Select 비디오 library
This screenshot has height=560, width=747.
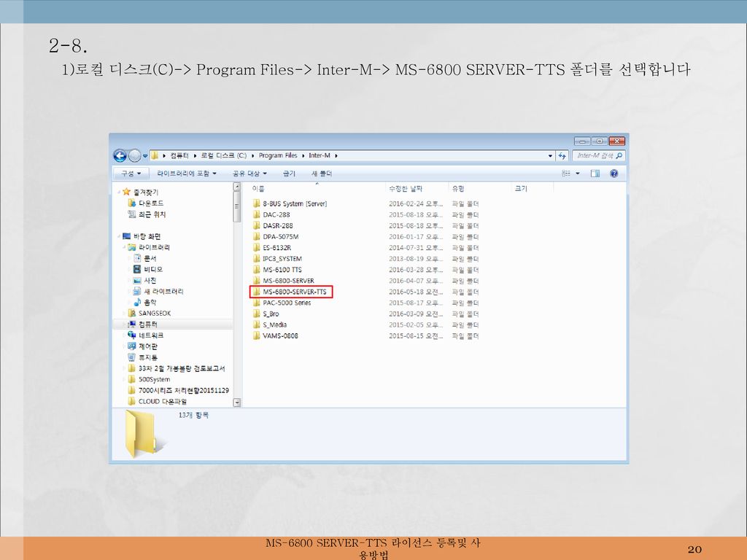152,269
